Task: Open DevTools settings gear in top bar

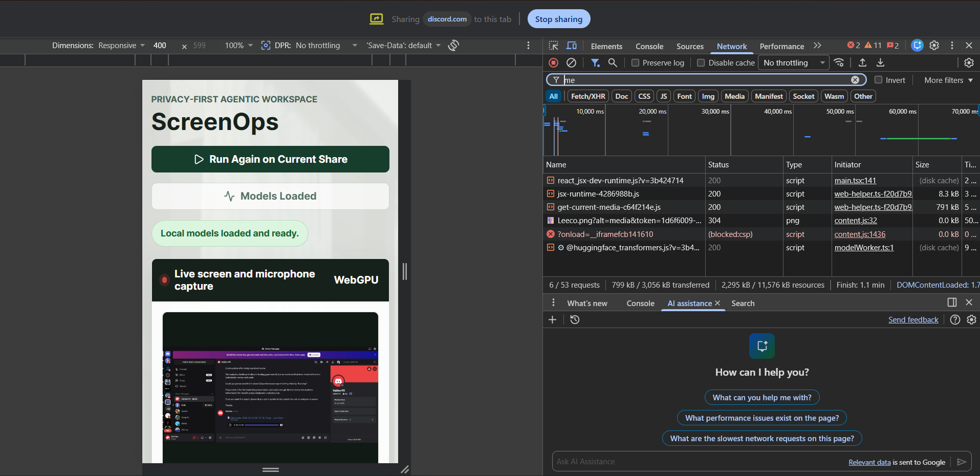Action: click(934, 46)
